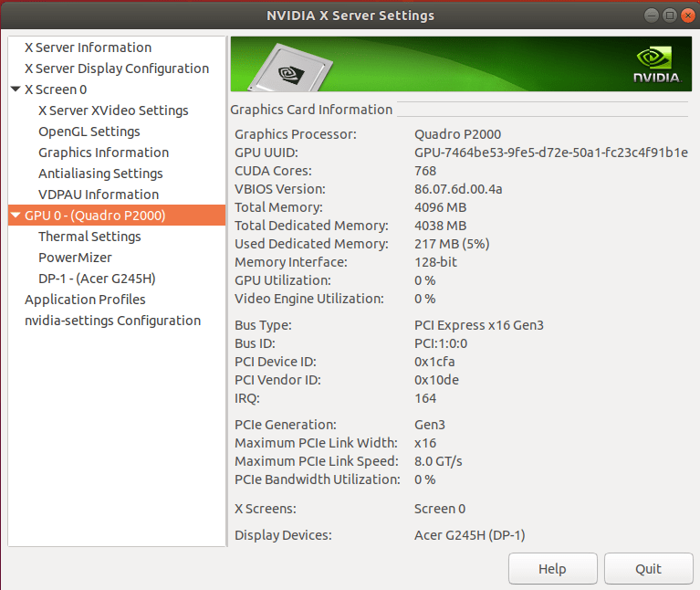Click VBIOS version 86.07.6d.00.4a
This screenshot has height=590, width=700.
coord(458,189)
